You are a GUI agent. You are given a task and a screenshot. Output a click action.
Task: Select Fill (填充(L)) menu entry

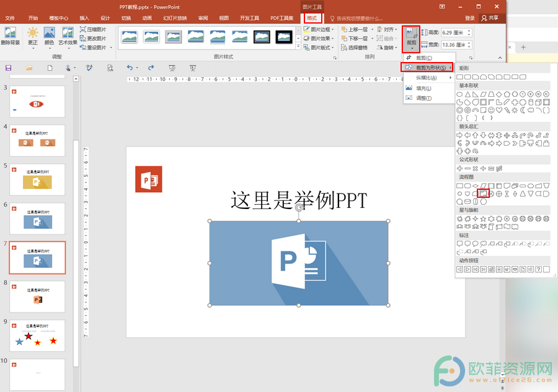[429, 88]
